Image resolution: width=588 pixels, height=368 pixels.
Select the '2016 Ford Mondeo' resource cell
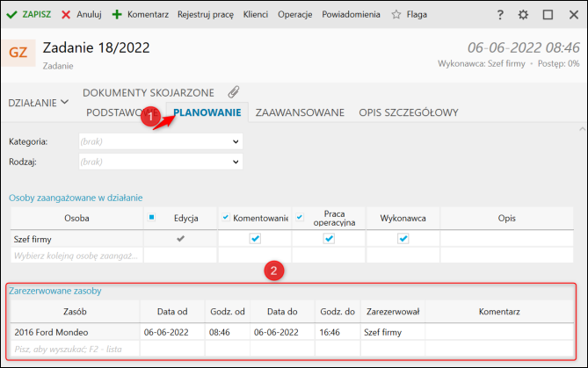(x=75, y=332)
